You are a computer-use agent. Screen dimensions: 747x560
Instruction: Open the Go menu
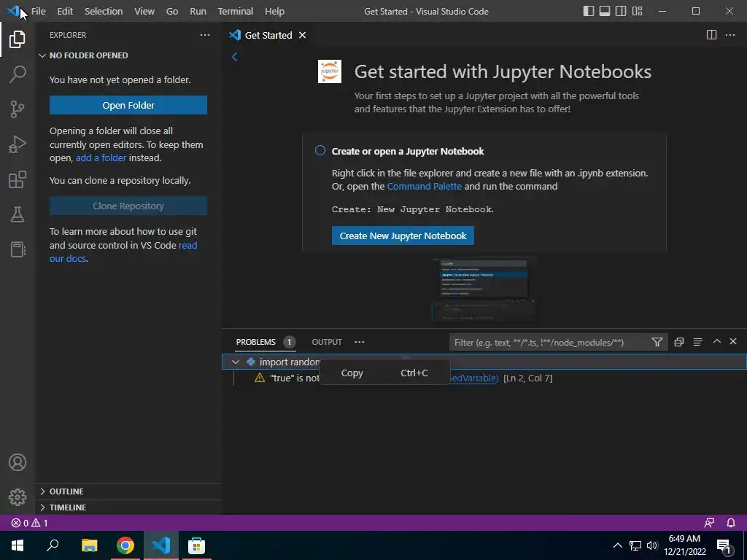tap(172, 11)
